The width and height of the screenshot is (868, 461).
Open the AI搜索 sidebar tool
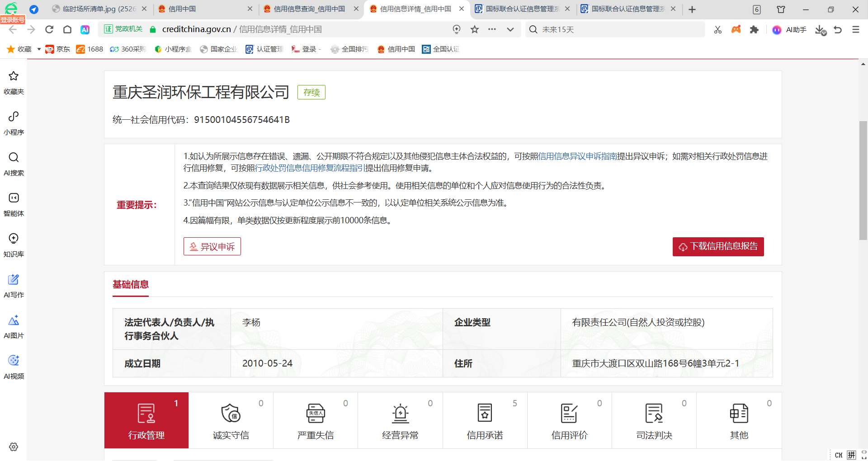click(14, 163)
